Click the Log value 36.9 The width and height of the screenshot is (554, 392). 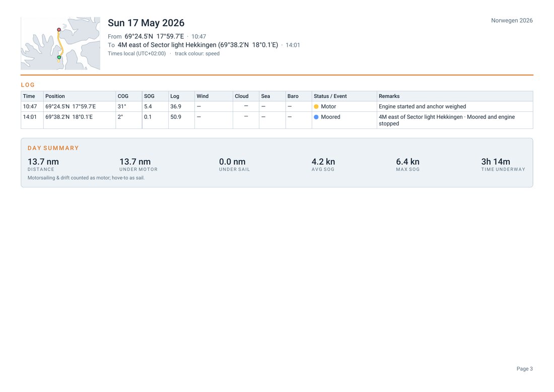click(x=176, y=106)
